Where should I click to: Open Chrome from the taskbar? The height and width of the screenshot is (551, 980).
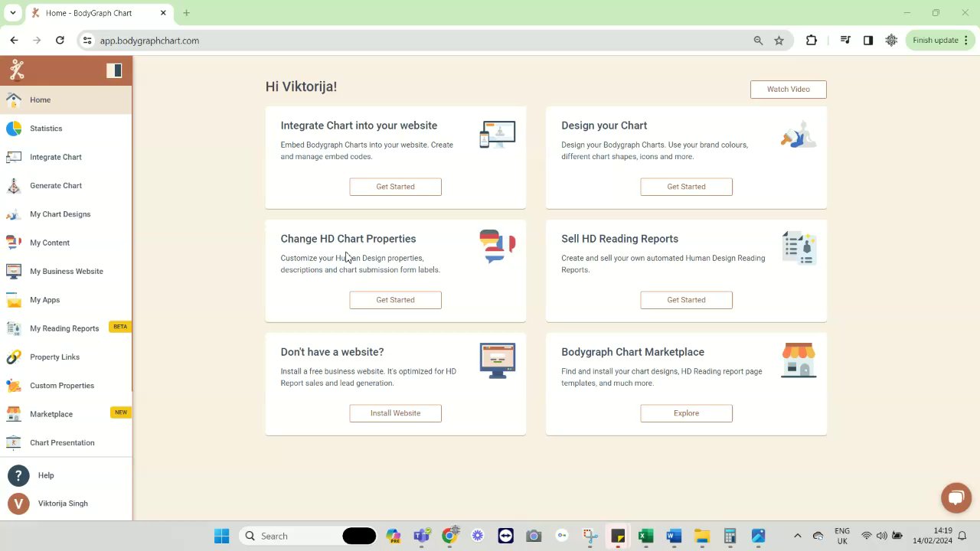pos(450,535)
